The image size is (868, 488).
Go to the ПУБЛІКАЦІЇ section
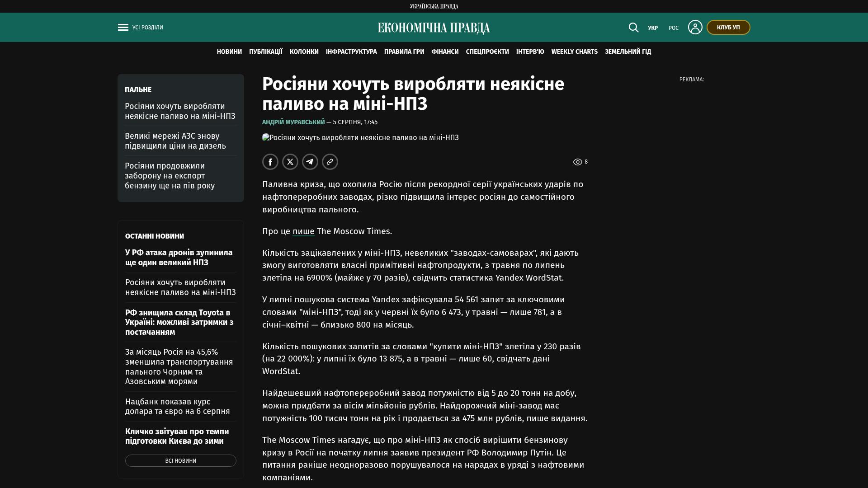266,52
